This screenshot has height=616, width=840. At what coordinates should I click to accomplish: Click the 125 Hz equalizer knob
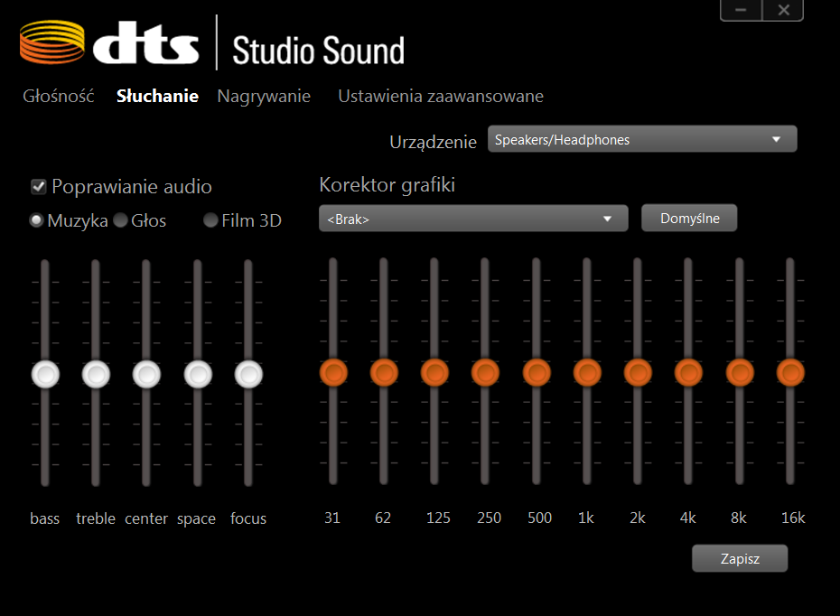(x=434, y=372)
